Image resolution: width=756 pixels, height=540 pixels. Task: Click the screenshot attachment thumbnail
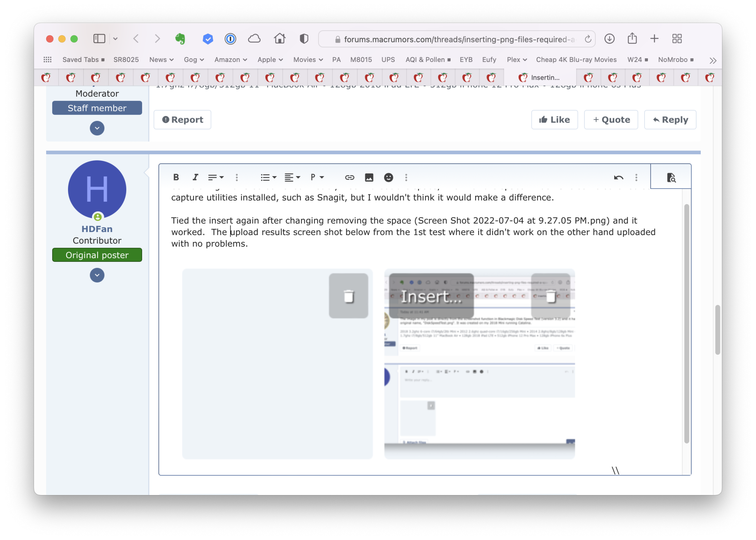[x=479, y=378]
